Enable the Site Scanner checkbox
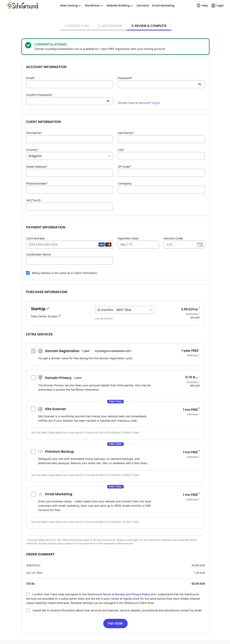This screenshot has height=644, width=230. pyautogui.click(x=33, y=409)
